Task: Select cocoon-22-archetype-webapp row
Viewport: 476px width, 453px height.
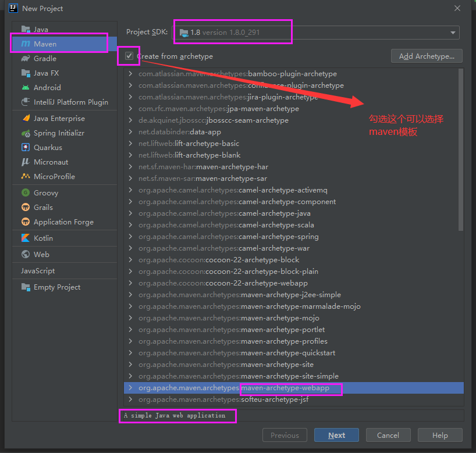Action: click(293, 283)
